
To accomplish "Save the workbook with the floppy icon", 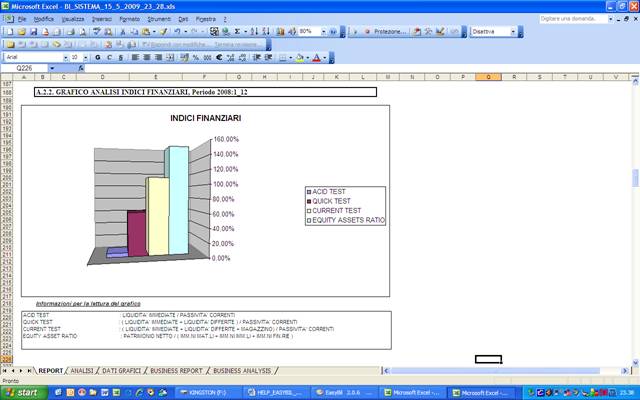I will (x=33, y=31).
